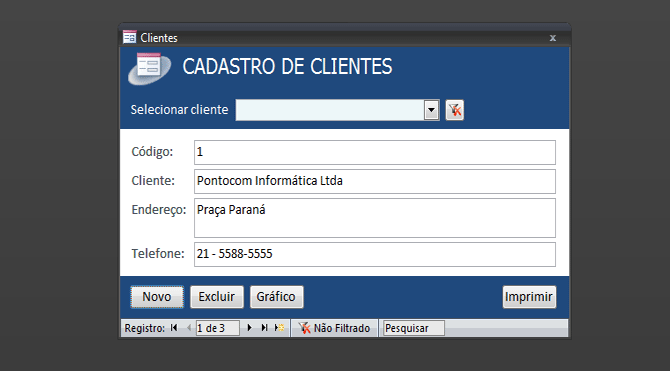Go to next record arrow
The width and height of the screenshot is (670, 371).
pyautogui.click(x=250, y=328)
